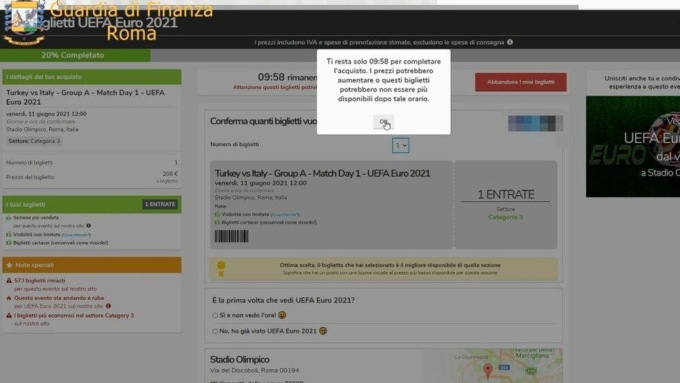
Task: Select 'No, ho già visto UEFA Euro 2021' option
Action: pos(215,331)
